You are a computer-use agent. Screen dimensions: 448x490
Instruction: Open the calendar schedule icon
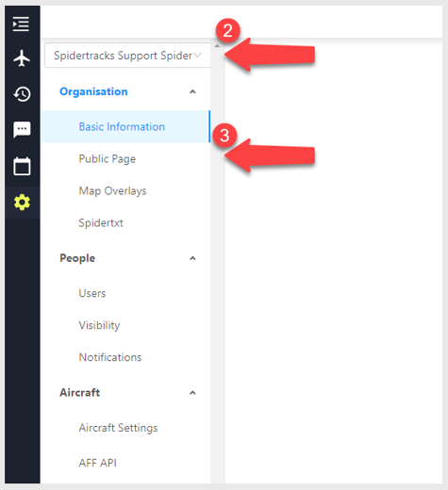pos(22,166)
